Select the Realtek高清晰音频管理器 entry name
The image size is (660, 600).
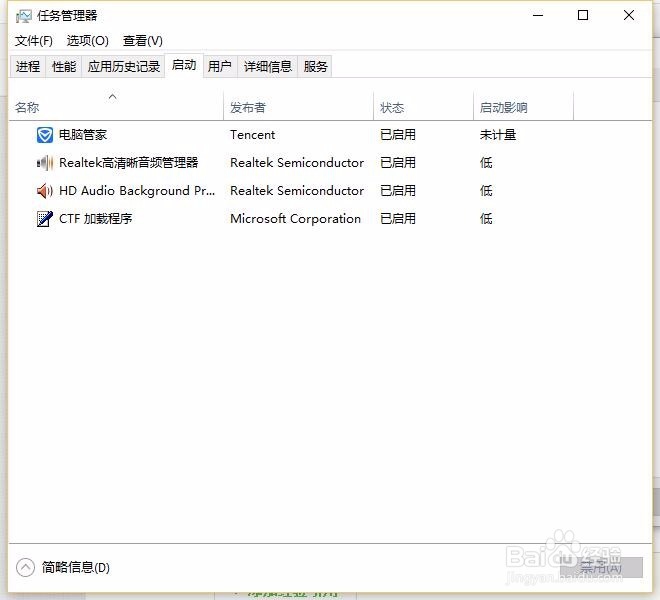[129, 163]
